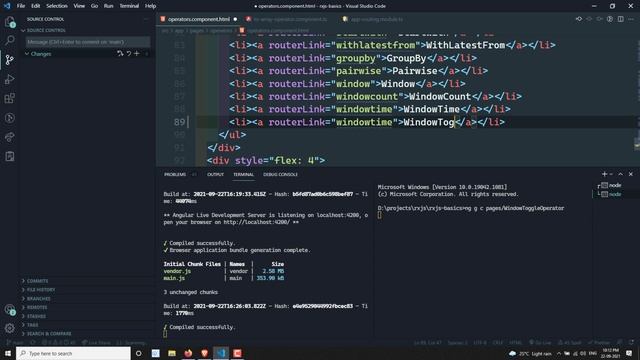
Task: Open the Go menu
Action: [94, 6]
